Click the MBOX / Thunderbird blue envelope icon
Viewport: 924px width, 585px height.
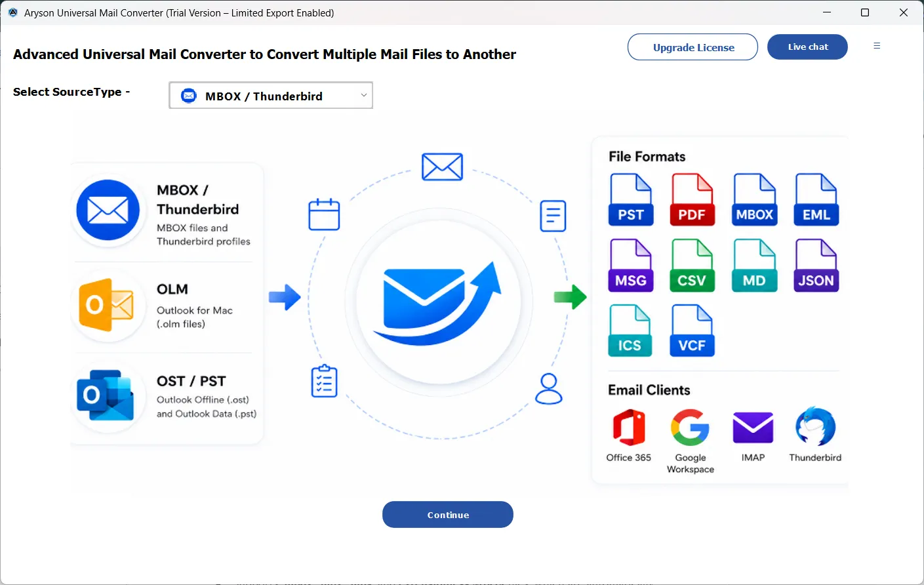click(x=108, y=211)
